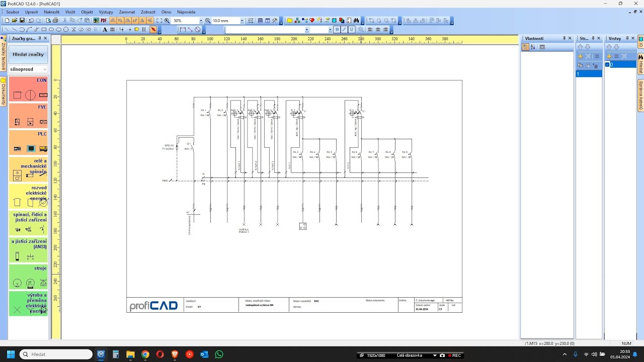
Task: Zoom to full page with the frame icon
Action: click(x=159, y=21)
